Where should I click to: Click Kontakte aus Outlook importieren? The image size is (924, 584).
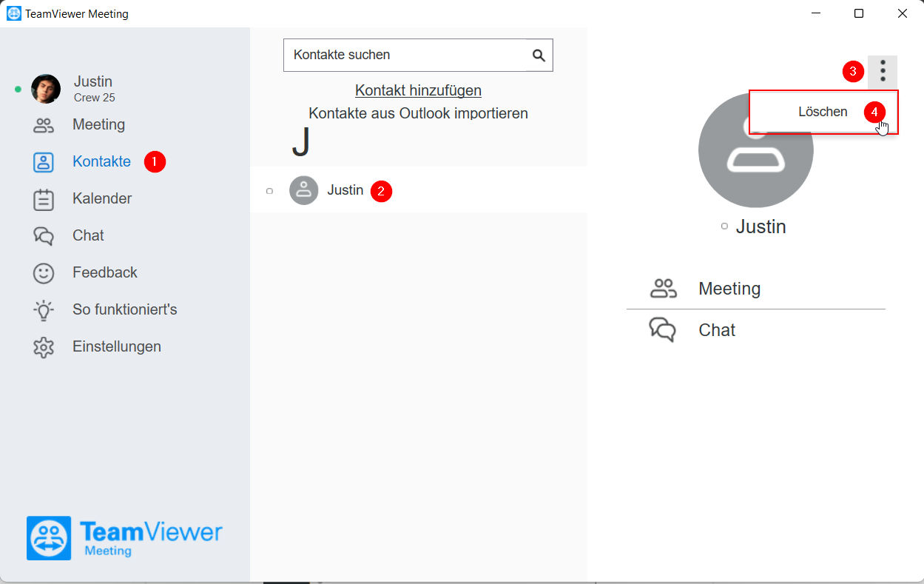click(x=418, y=113)
